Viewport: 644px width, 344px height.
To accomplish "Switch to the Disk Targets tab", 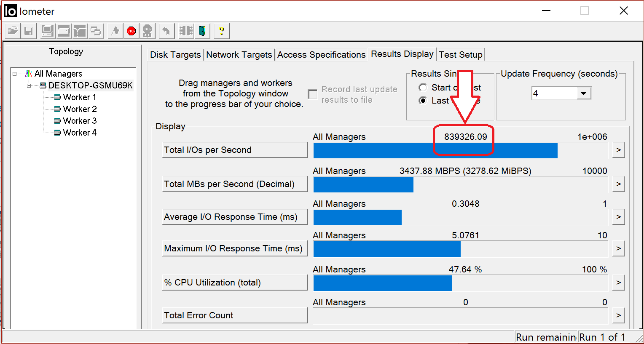I will (x=175, y=55).
